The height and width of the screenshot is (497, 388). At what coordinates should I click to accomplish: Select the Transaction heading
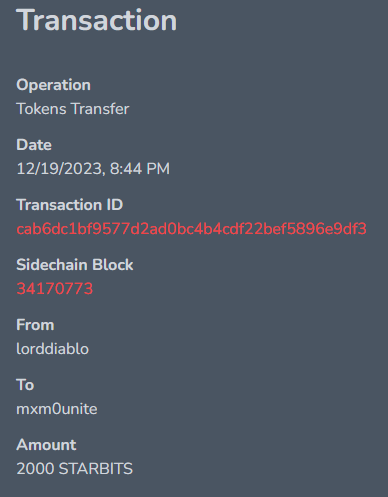pyautogui.click(x=97, y=20)
